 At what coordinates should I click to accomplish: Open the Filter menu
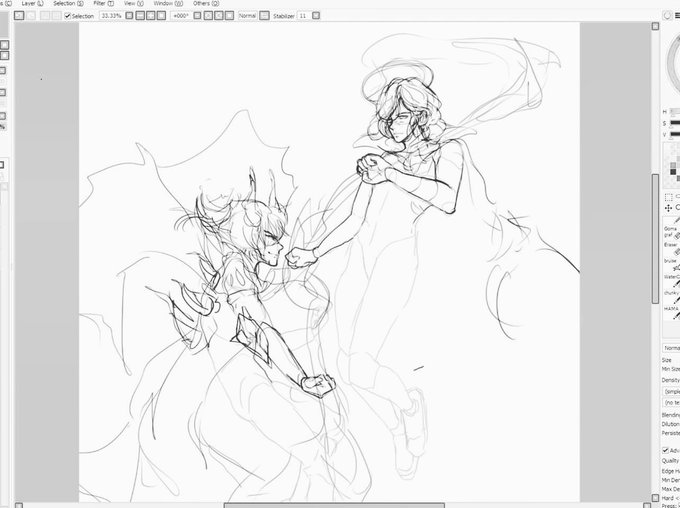click(x=104, y=3)
